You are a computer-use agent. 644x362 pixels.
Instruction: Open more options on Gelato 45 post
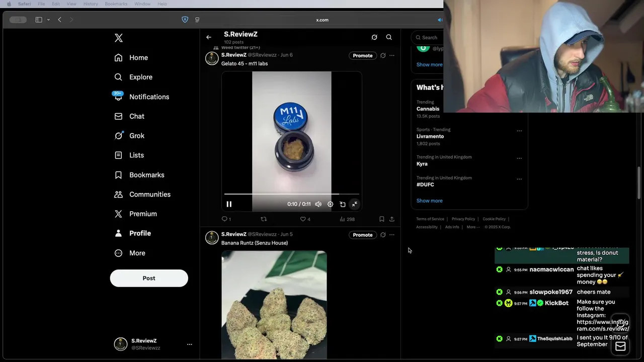[x=392, y=56]
